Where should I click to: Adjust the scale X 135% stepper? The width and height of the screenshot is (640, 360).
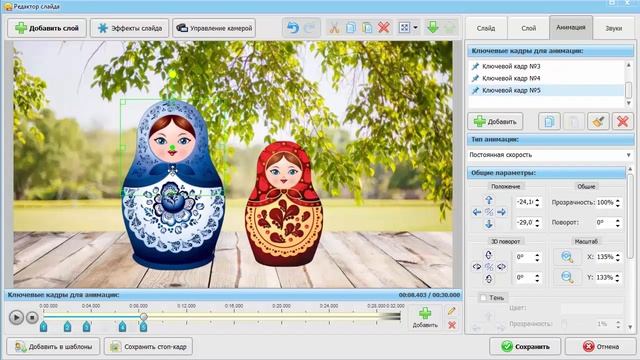618,257
